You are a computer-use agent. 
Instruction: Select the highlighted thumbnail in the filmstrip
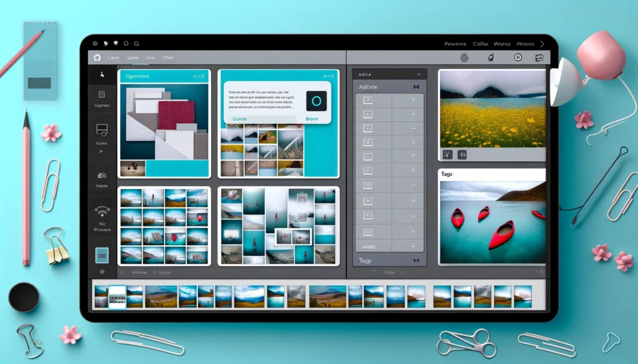[x=117, y=297]
